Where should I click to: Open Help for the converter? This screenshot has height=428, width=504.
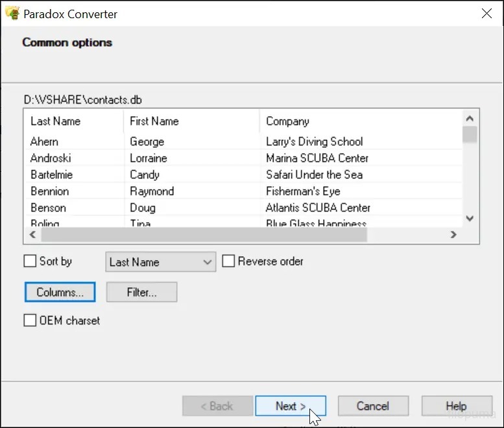point(456,406)
